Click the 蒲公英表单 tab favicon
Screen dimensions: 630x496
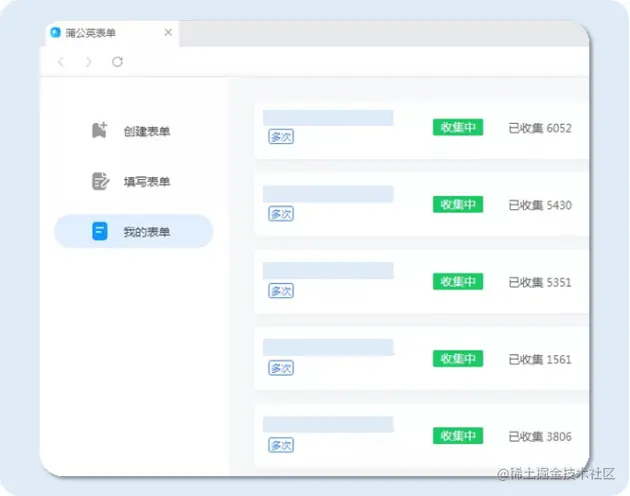coord(55,33)
